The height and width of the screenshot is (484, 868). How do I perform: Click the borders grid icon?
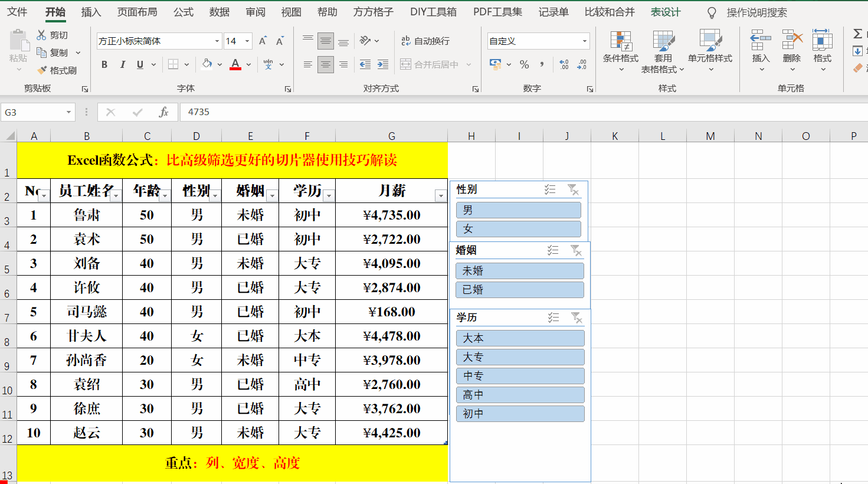[173, 64]
